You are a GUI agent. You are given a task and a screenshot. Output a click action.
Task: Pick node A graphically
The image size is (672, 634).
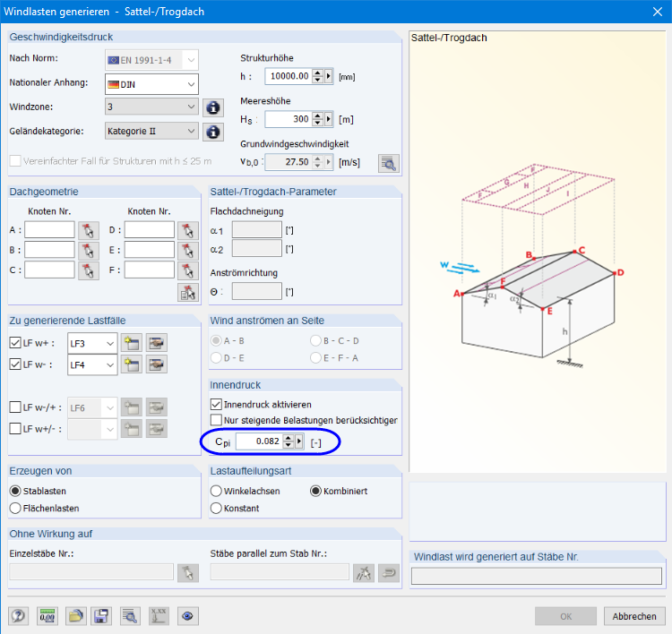[x=89, y=230]
